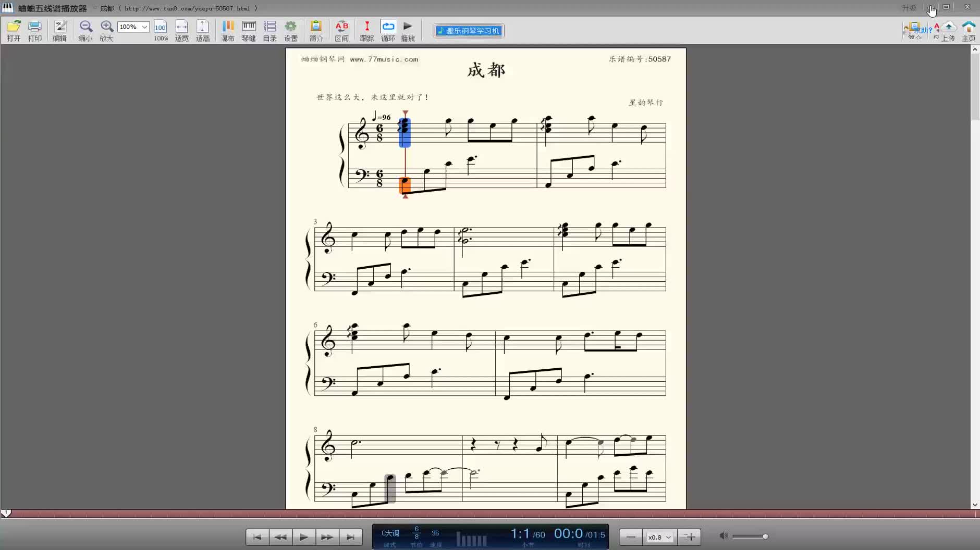Screen dimensions: 980x550
Task: Click measure number 6 on the score
Action: 315,325
